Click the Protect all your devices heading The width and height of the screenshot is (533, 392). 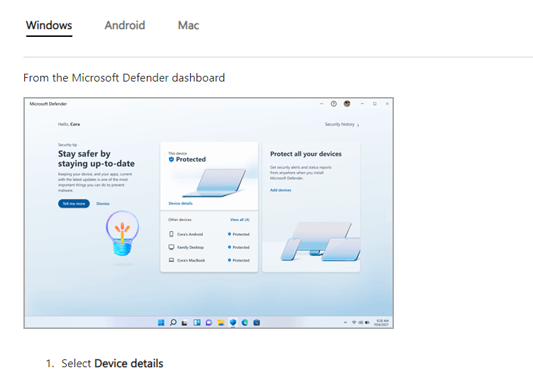306,154
